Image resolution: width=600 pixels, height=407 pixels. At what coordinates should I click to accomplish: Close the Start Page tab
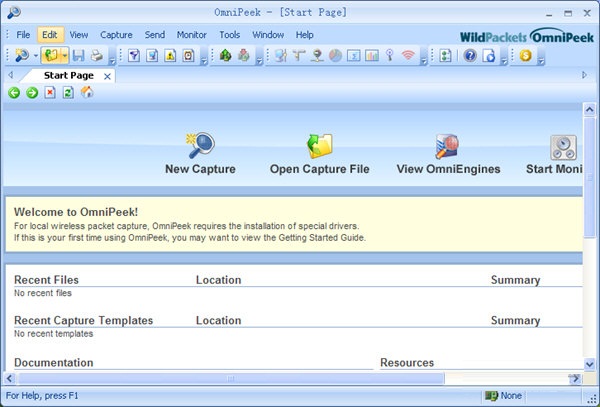tap(109, 76)
